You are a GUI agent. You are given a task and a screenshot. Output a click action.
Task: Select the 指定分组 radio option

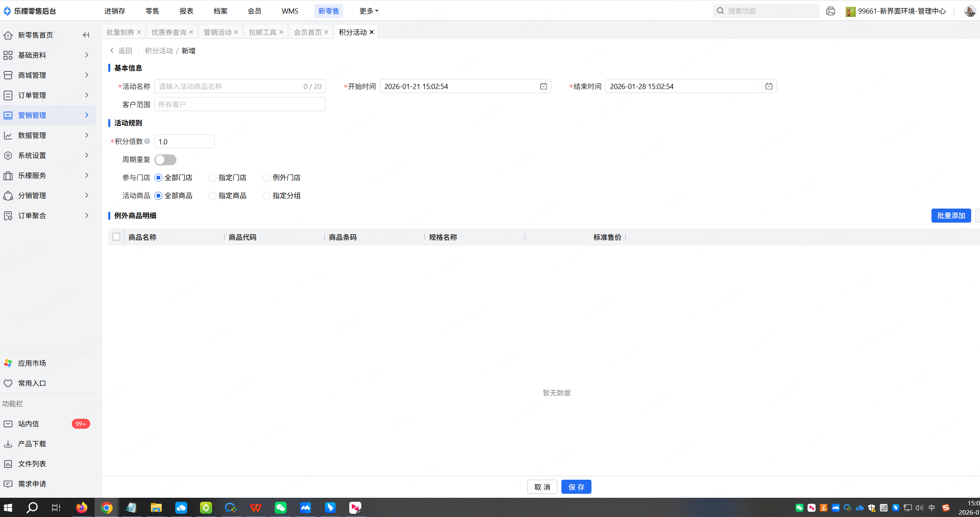(x=267, y=196)
